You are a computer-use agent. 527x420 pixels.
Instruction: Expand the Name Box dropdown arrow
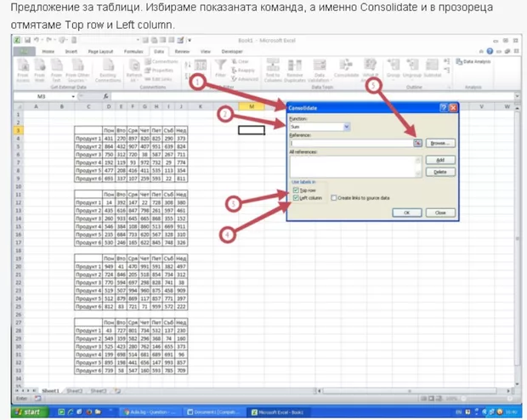click(x=73, y=97)
